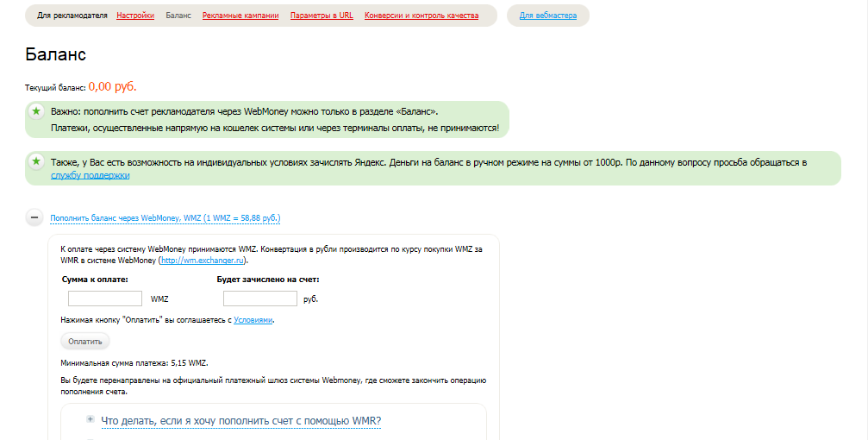The width and height of the screenshot is (868, 440).
Task: Open Конверсии и контроль качества tab
Action: 422,16
